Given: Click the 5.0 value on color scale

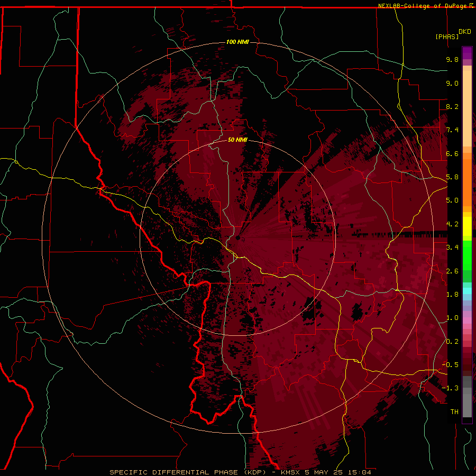Looking at the screenshot, I should 452,200.
